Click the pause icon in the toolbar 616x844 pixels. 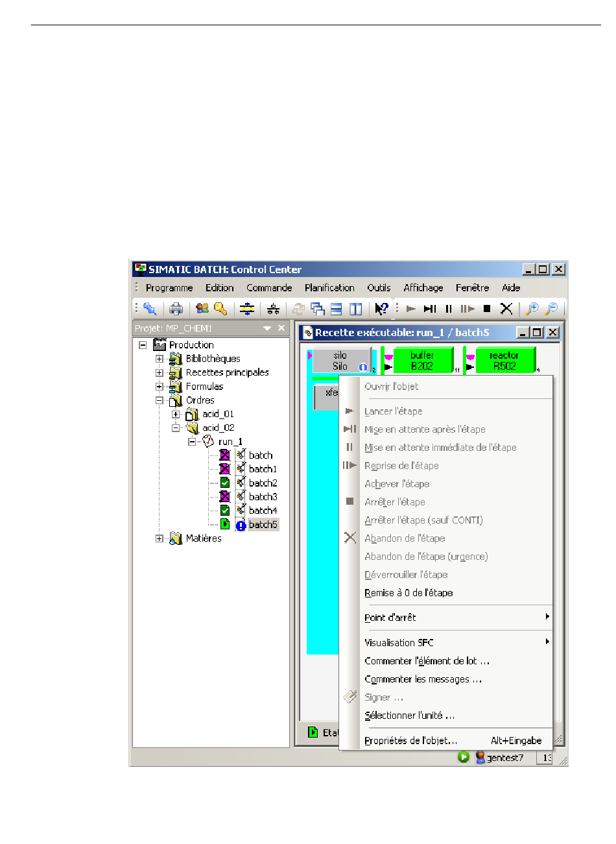pyautogui.click(x=449, y=309)
